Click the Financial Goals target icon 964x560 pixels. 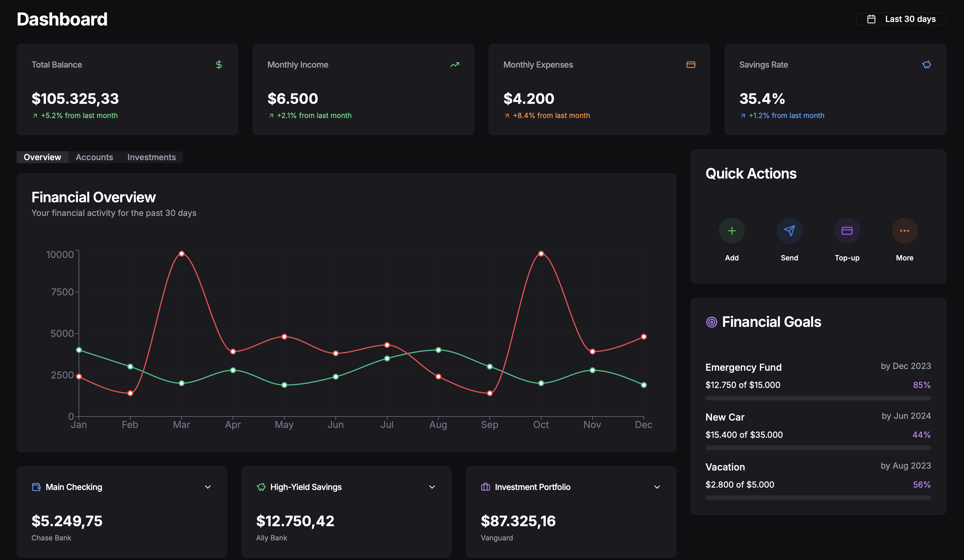(711, 322)
